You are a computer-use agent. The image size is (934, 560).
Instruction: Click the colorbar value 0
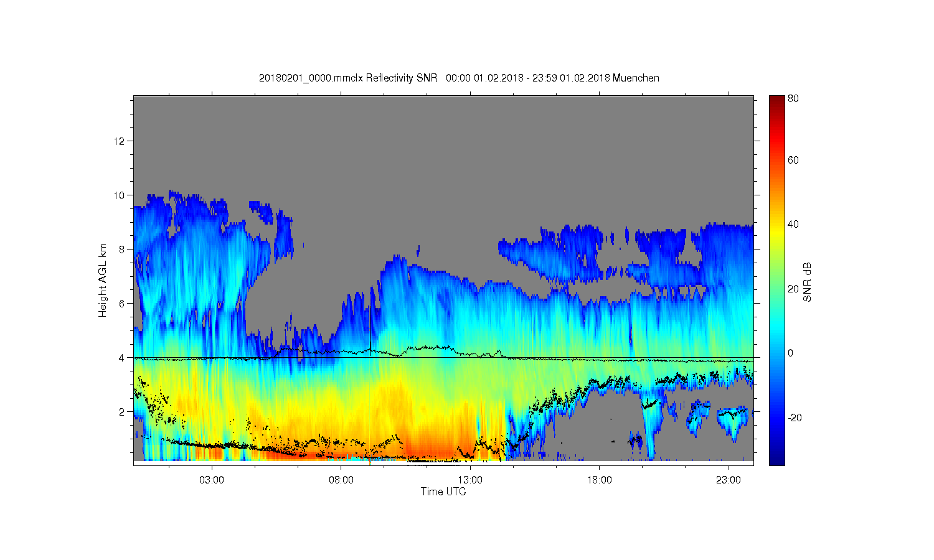791,353
